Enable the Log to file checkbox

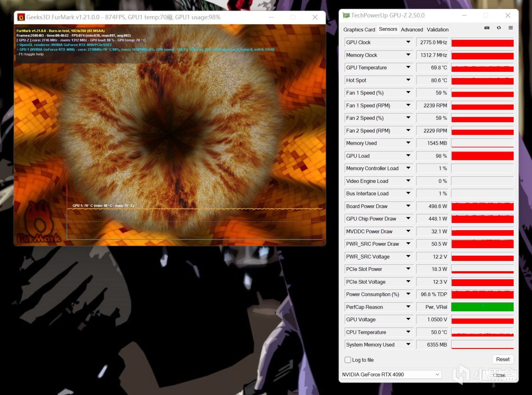click(348, 360)
